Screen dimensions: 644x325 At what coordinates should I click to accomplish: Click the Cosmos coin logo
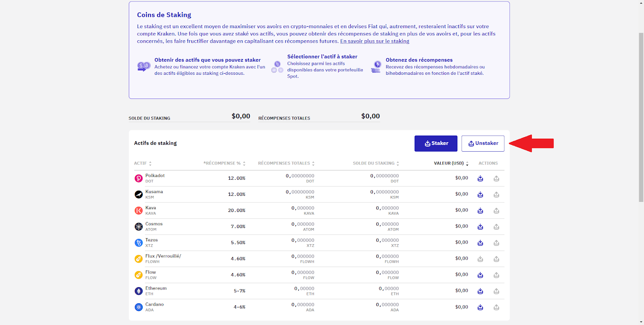pos(138,226)
